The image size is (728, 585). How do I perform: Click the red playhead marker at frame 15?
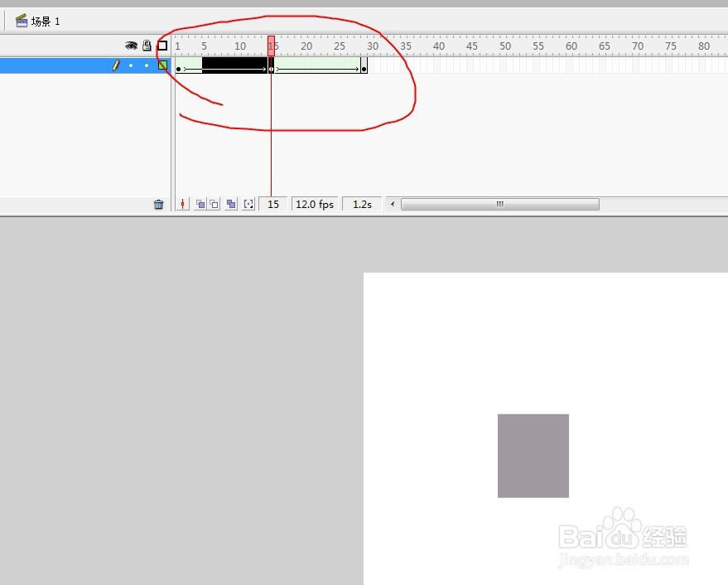pyautogui.click(x=271, y=46)
